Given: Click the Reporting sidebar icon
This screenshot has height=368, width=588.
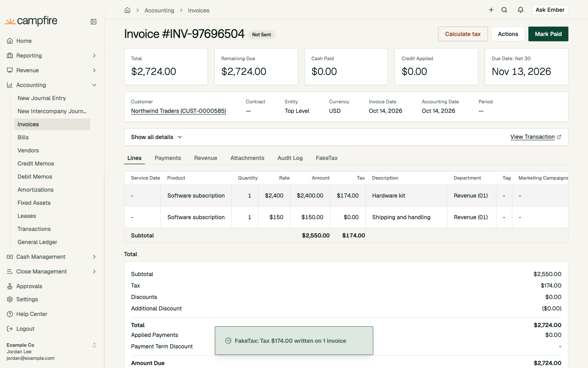Looking at the screenshot, I should point(10,56).
